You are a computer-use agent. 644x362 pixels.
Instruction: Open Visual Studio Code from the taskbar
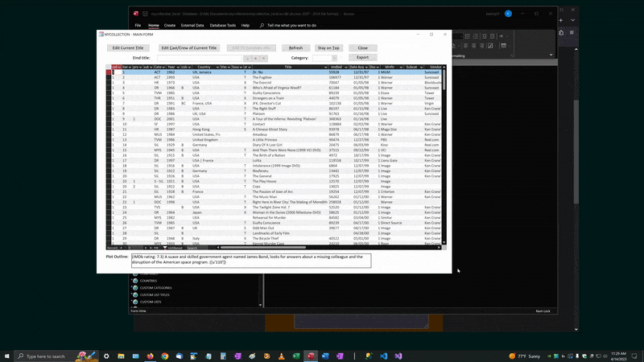tap(384, 356)
